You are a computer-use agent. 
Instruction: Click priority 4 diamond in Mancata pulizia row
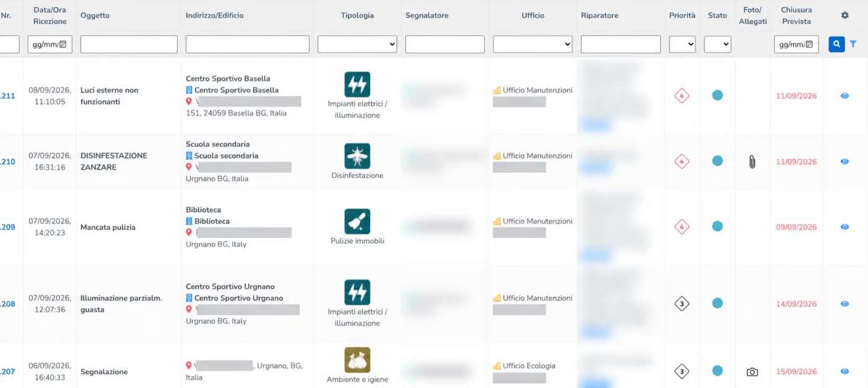point(682,227)
